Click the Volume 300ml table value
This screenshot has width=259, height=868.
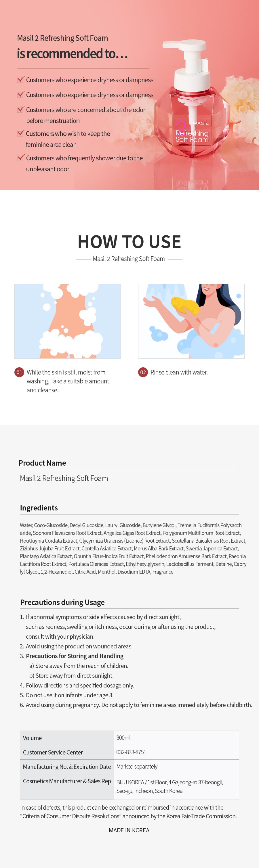pos(123,738)
